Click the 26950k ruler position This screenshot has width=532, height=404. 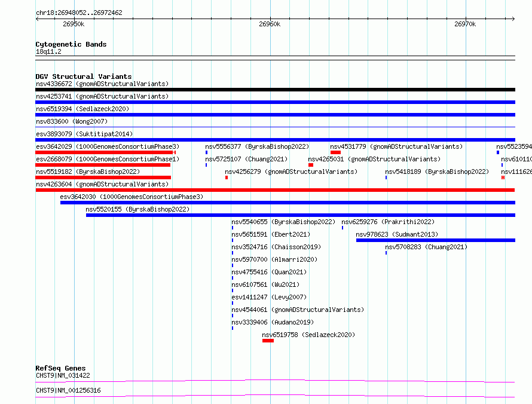click(74, 24)
